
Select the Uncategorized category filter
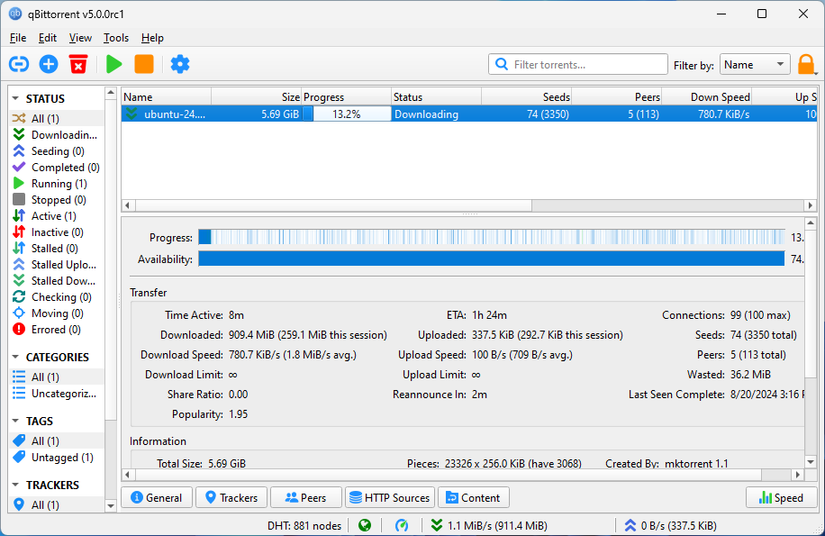(55, 393)
